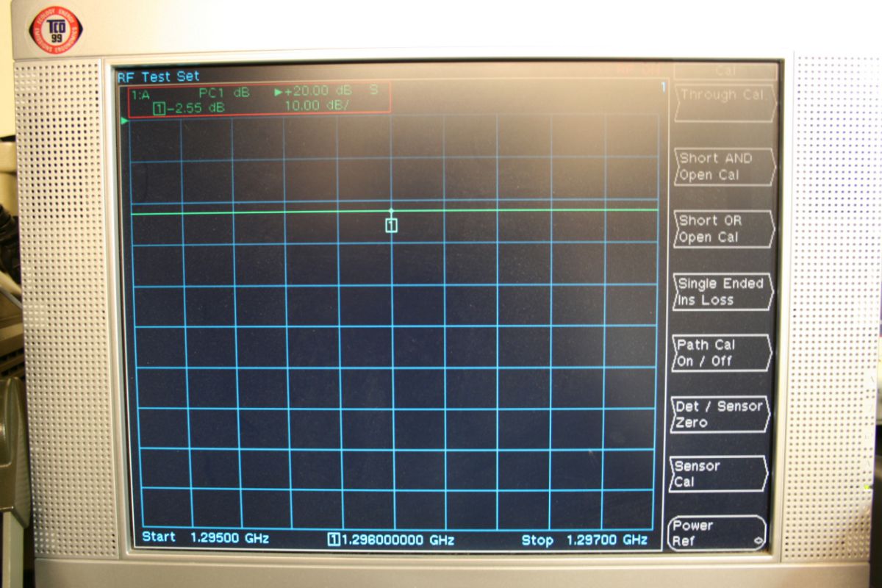882x588 pixels.
Task: Open the Cal menu header
Action: point(725,71)
